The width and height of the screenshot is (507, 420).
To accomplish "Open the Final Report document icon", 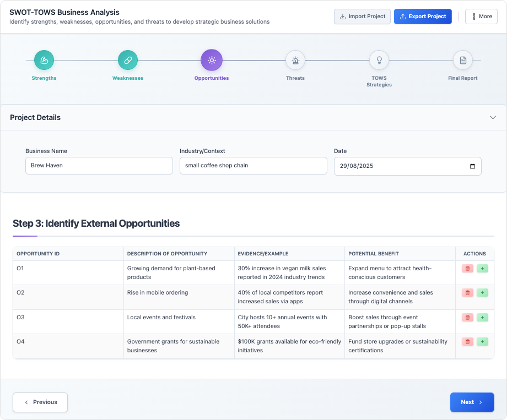I will [463, 60].
